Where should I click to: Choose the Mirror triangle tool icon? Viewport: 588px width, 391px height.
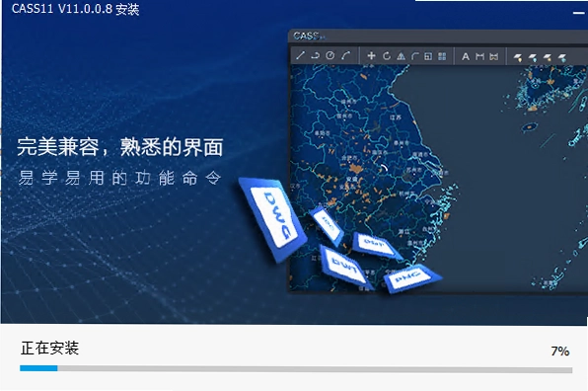pos(401,56)
